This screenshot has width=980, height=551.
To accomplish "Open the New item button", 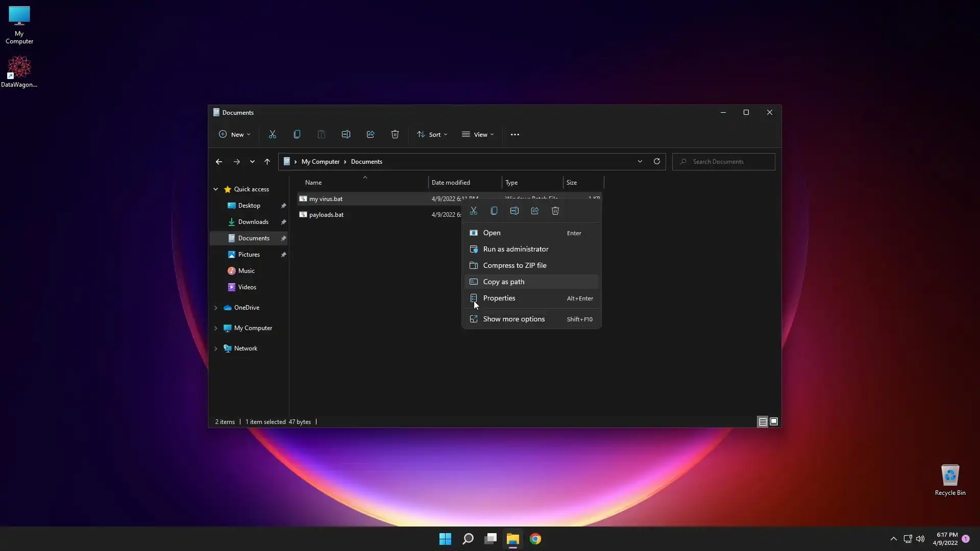I will (234, 135).
